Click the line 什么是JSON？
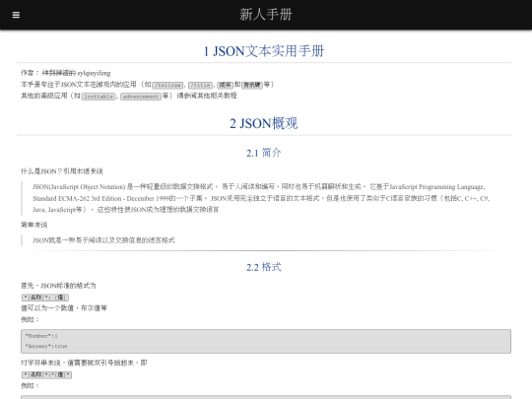This screenshot has width=532, height=399. coord(62,171)
